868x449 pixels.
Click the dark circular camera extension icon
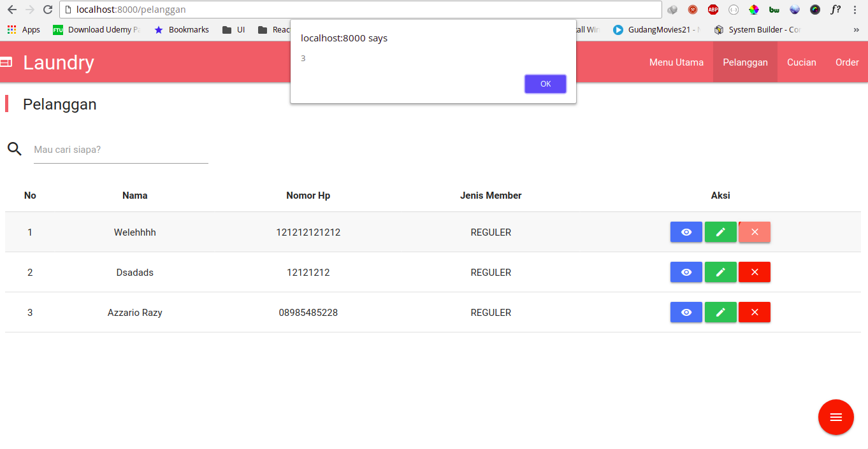(815, 10)
